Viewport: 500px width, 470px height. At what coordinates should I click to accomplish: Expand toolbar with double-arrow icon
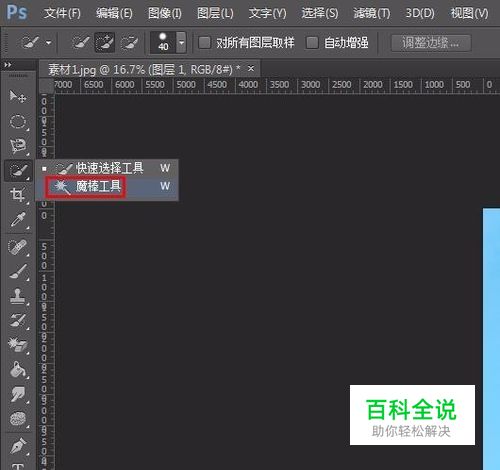[8, 65]
